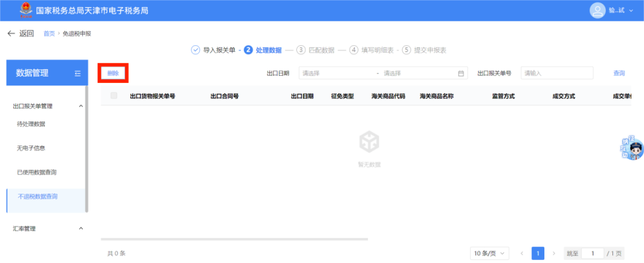Go to the previous page arrow

click(x=522, y=253)
